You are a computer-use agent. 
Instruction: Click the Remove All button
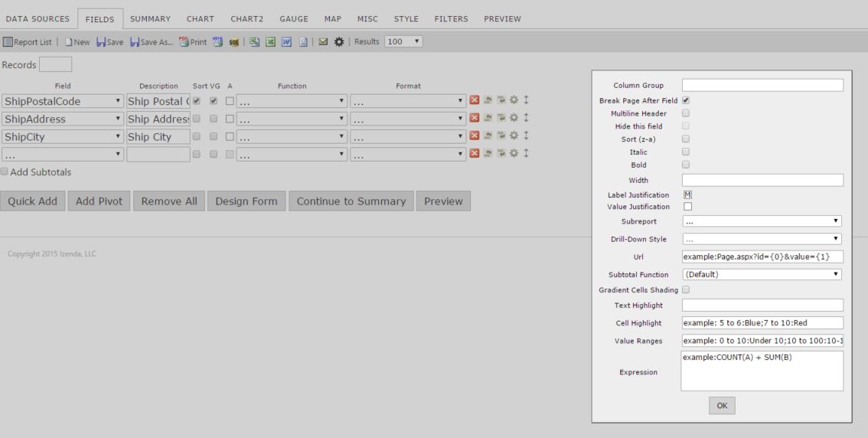point(169,201)
